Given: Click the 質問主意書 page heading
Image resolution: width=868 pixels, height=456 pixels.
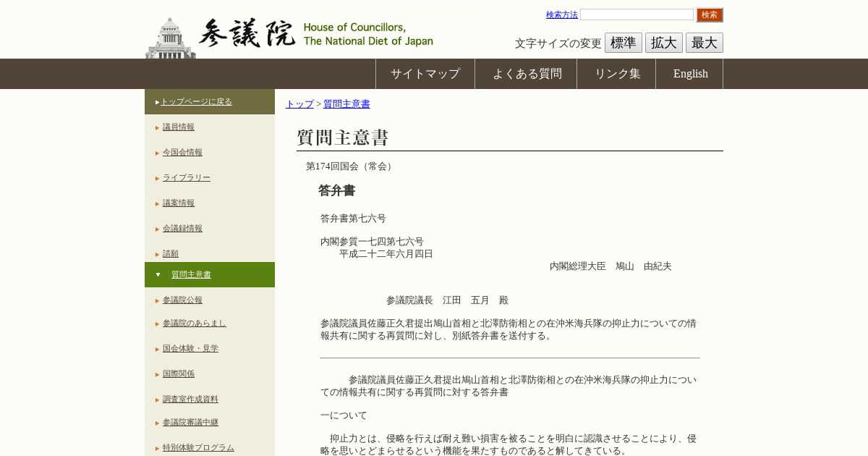Looking at the screenshot, I should (343, 138).
